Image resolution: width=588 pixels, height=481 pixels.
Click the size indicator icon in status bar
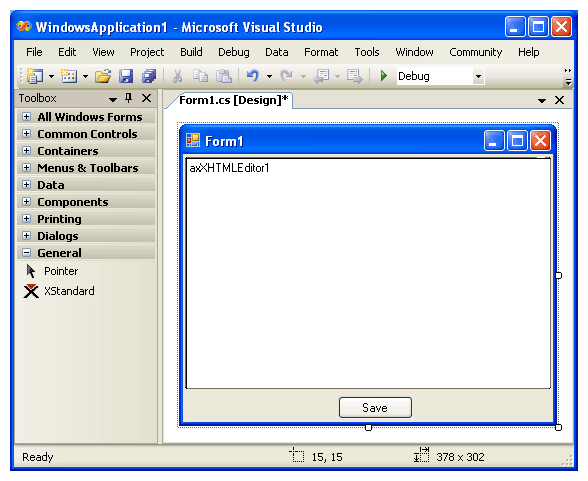coord(422,454)
